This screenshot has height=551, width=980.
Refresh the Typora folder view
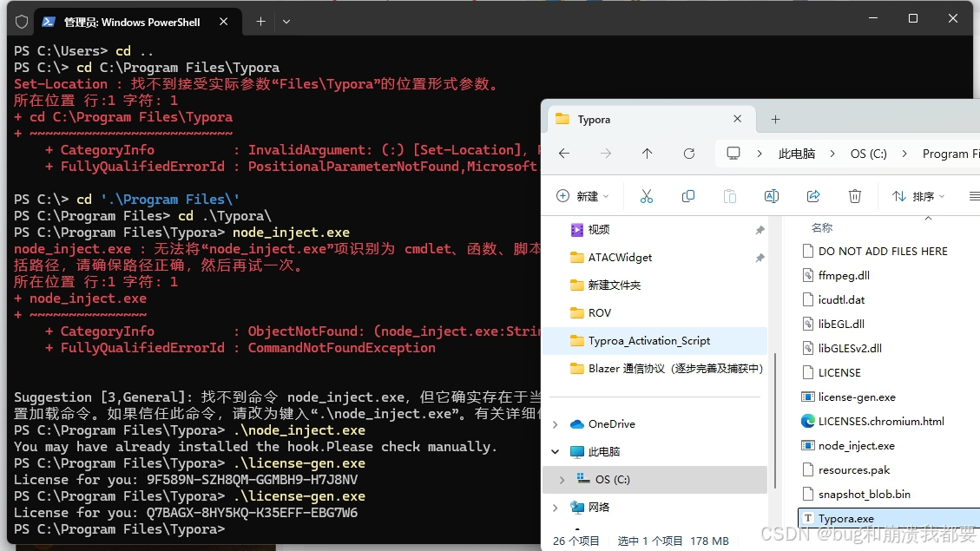pos(688,153)
